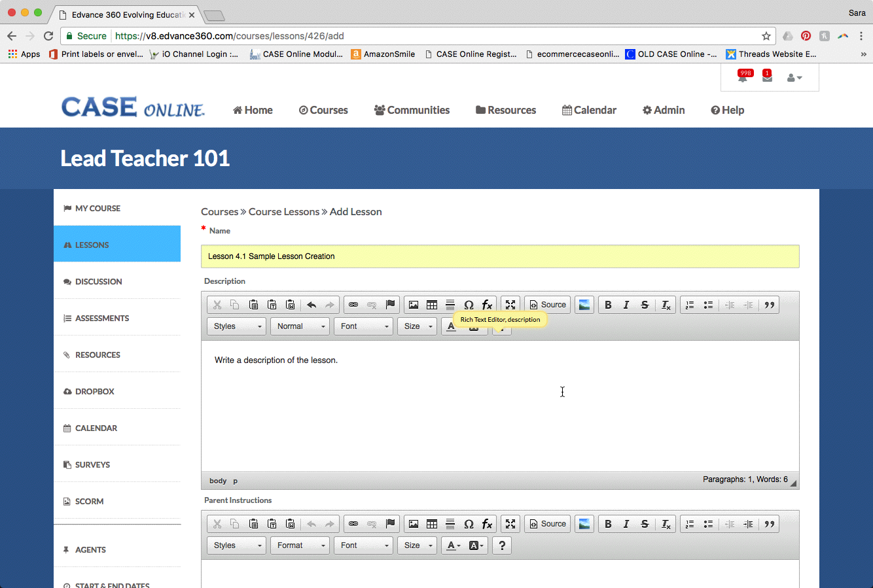Open the Styles dropdown in the Description editor
This screenshot has height=588, width=873.
(237, 326)
